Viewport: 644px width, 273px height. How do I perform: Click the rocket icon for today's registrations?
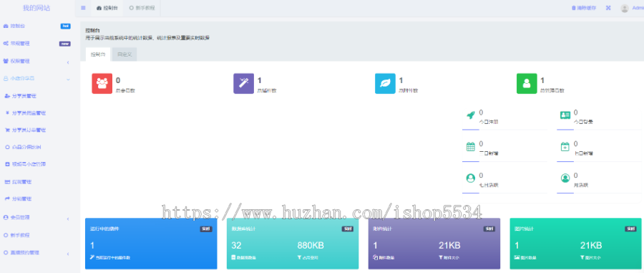click(x=471, y=115)
